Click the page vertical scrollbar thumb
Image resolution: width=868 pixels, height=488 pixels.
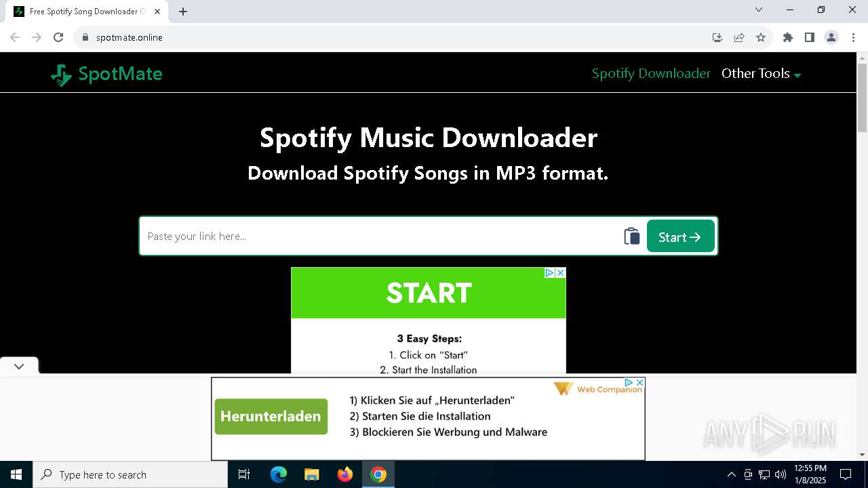point(863,98)
